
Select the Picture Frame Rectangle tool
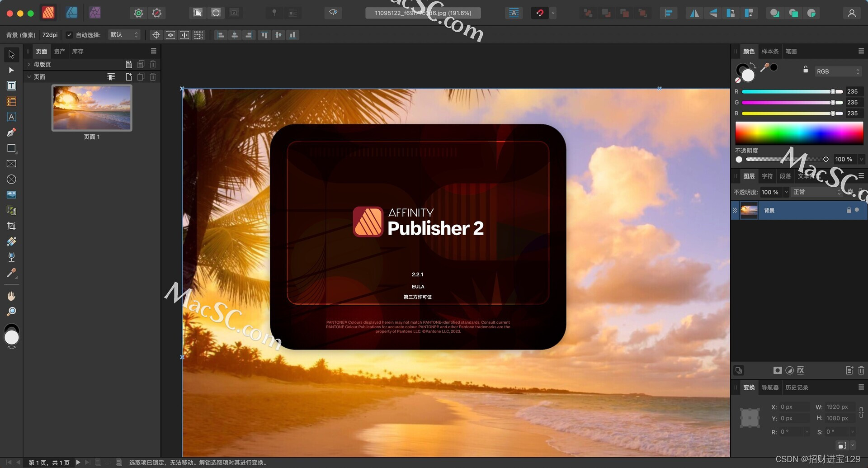(x=11, y=164)
